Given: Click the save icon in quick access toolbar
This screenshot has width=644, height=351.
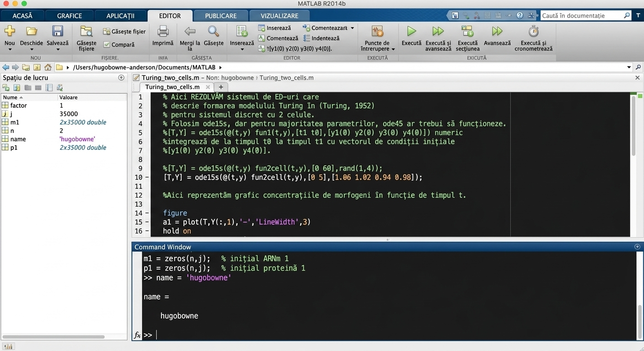Looking at the screenshot, I should pos(455,16).
